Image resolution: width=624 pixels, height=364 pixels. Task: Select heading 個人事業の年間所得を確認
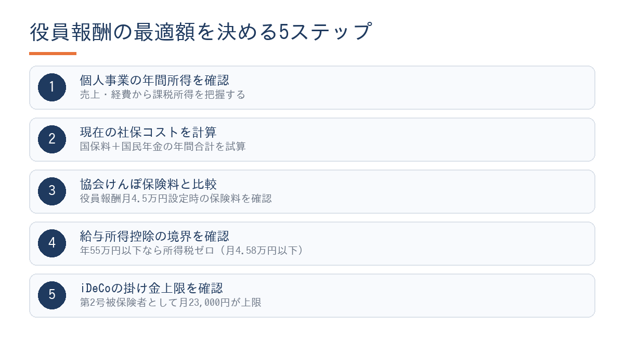pos(154,81)
